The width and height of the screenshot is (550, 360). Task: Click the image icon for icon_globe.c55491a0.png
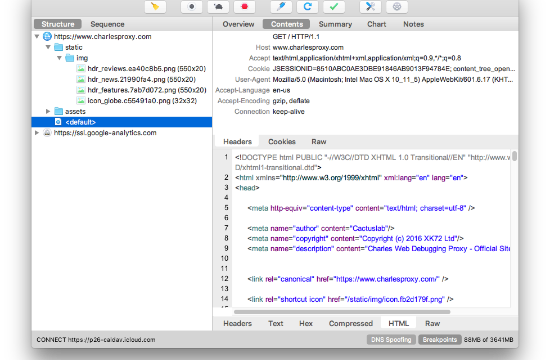click(81, 101)
